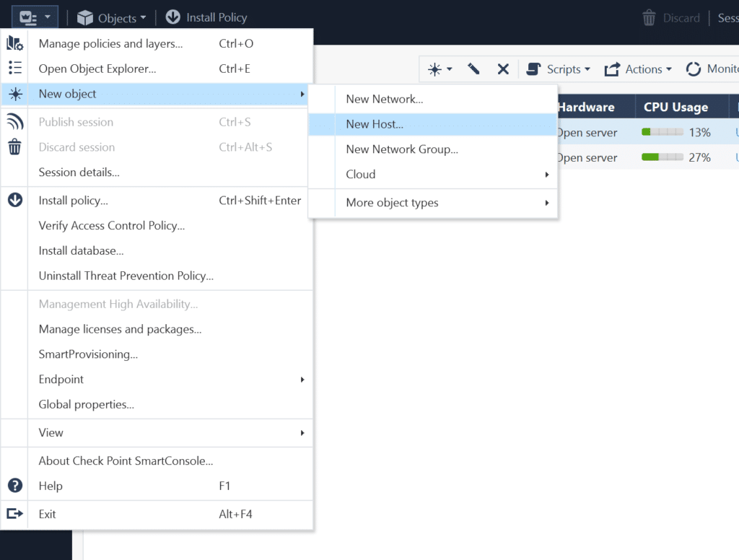Click the Exit icon at sidebar bottom

coord(14,514)
